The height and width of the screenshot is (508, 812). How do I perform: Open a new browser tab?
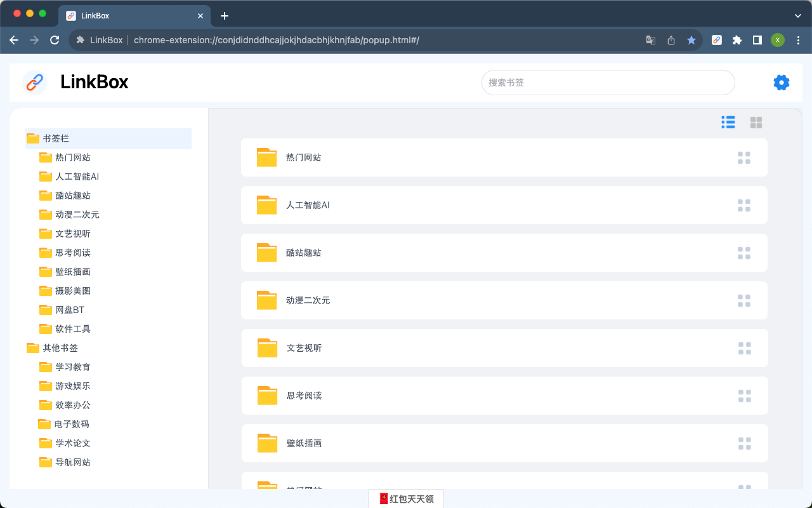(x=224, y=16)
